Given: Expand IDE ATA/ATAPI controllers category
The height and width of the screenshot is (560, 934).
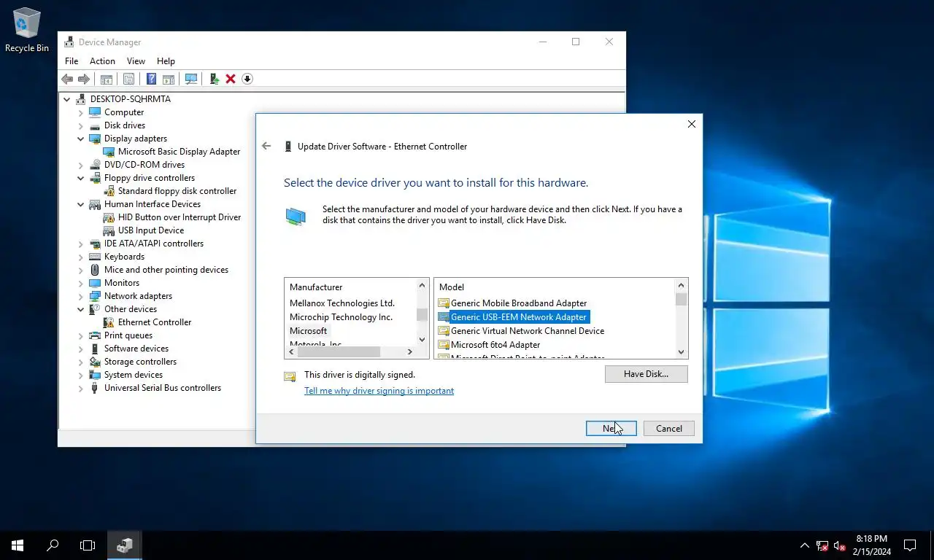Looking at the screenshot, I should [x=81, y=244].
